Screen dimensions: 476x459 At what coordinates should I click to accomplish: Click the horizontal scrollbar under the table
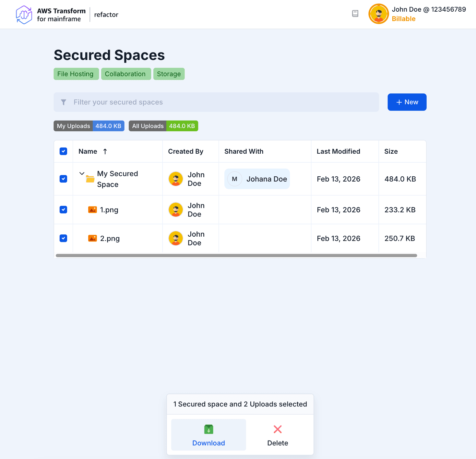236,255
